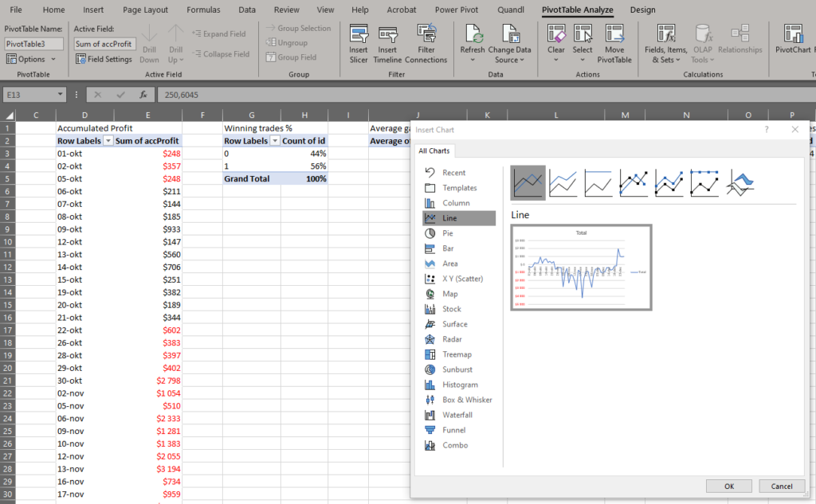Click the All Charts tab
Viewport: 816px width, 504px height.
(434, 150)
